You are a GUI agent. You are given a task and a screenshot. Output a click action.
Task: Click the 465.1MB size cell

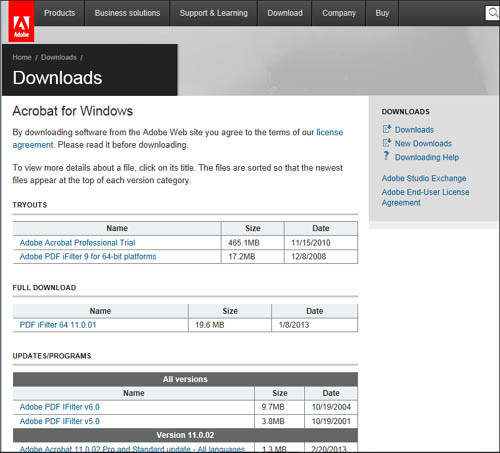coord(253,243)
